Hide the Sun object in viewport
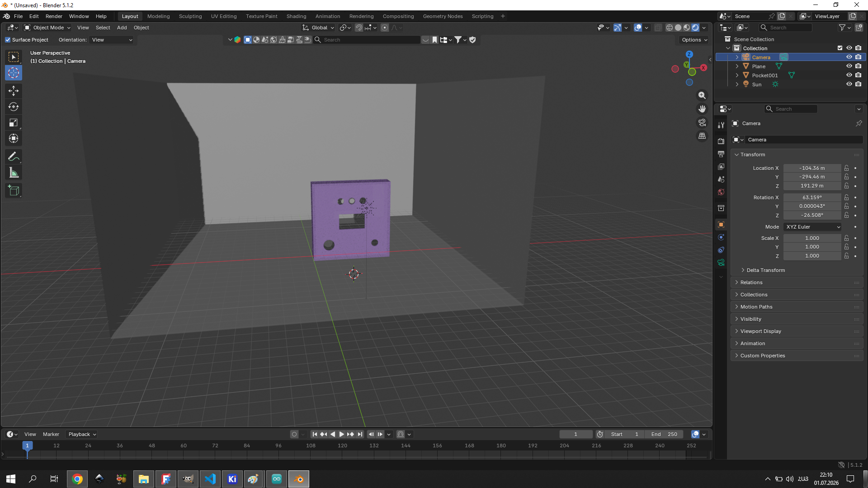The width and height of the screenshot is (868, 488). point(849,84)
